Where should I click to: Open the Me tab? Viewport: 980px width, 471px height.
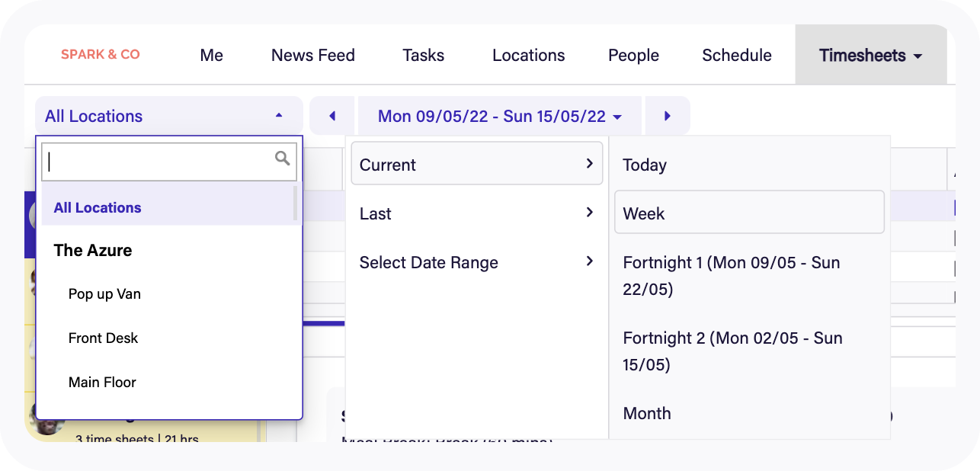[x=212, y=55]
